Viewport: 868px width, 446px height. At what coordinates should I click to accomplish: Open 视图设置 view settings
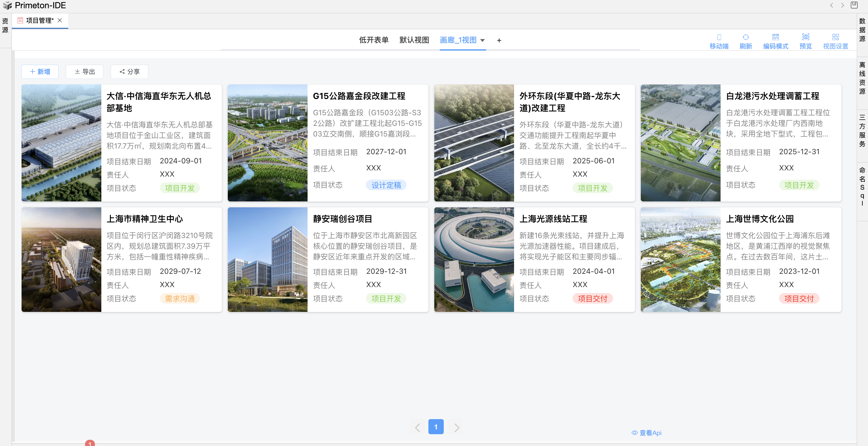(835, 41)
